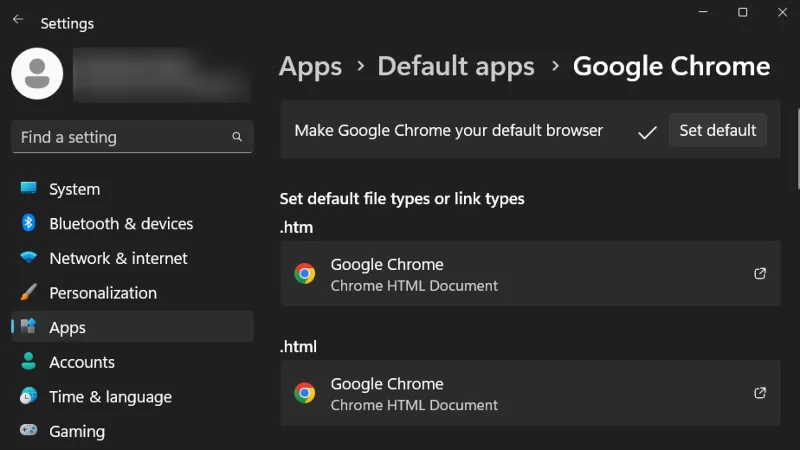Click the Accounts person icon
800x450 pixels.
point(29,361)
